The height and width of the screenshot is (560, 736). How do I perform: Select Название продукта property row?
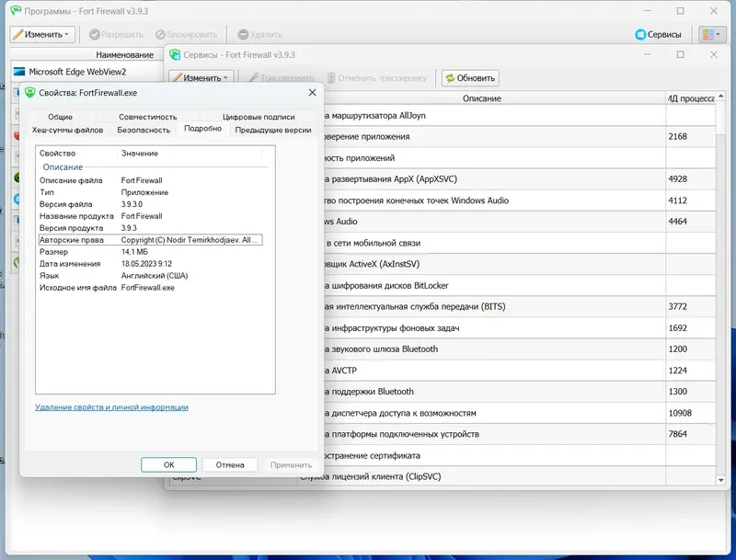point(150,216)
